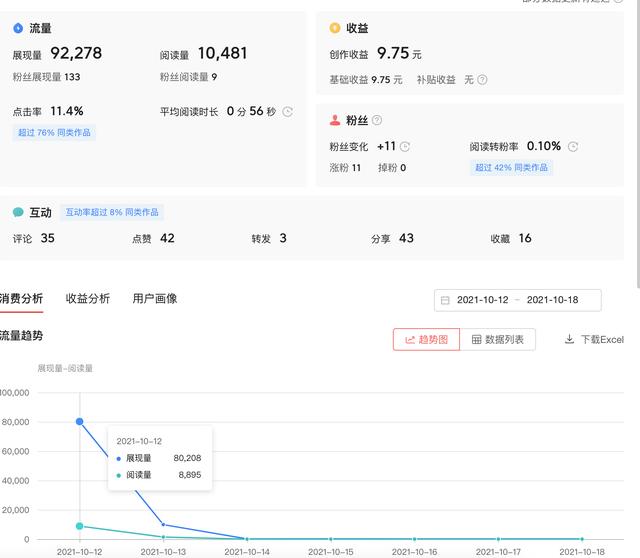This screenshot has width=640, height=558.
Task: Click the 点赞 count 42
Action: point(167,238)
